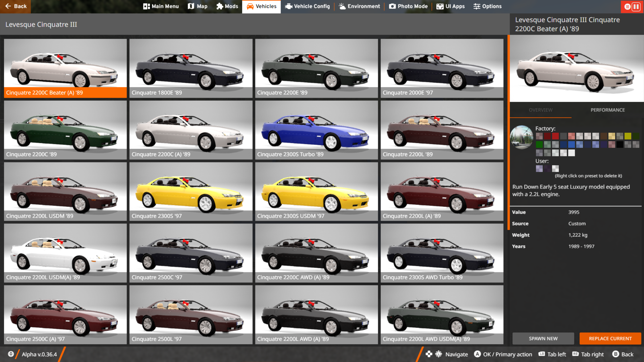The width and height of the screenshot is (644, 362).
Task: Go Back using top-left button
Action: 16,6
